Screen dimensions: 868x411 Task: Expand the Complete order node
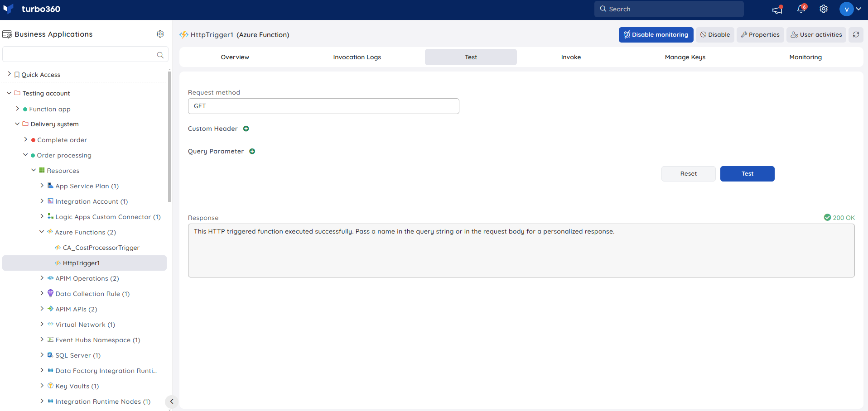[x=25, y=139]
